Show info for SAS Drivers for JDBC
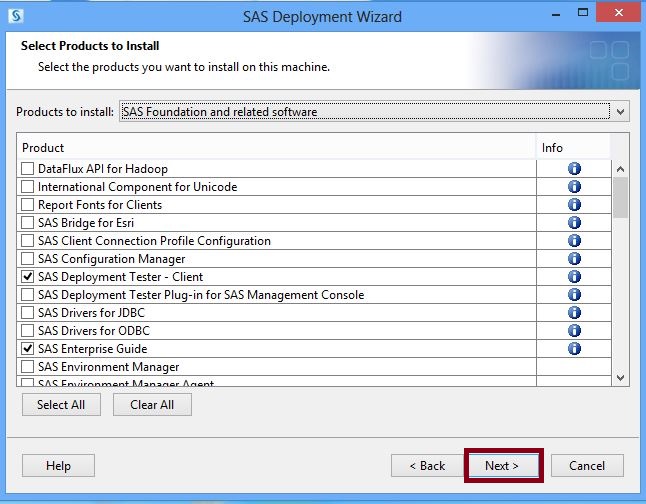The height and width of the screenshot is (504, 646). [574, 312]
